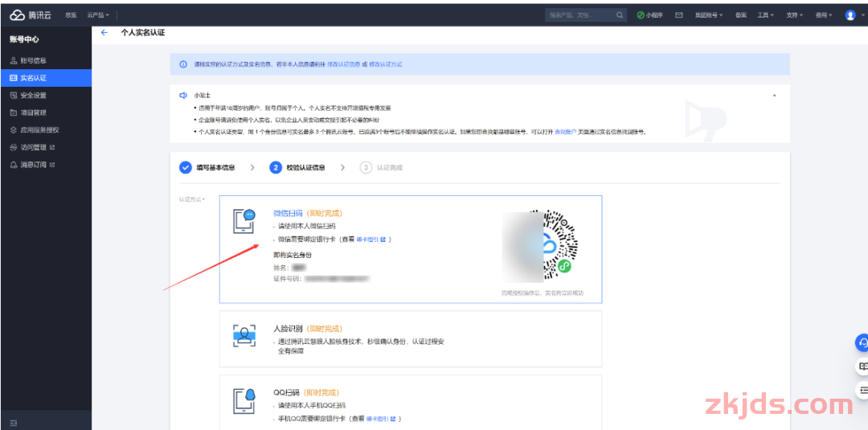The width and height of the screenshot is (868, 430).
Task: Click the 修改认证方式 link
Action: [386, 64]
